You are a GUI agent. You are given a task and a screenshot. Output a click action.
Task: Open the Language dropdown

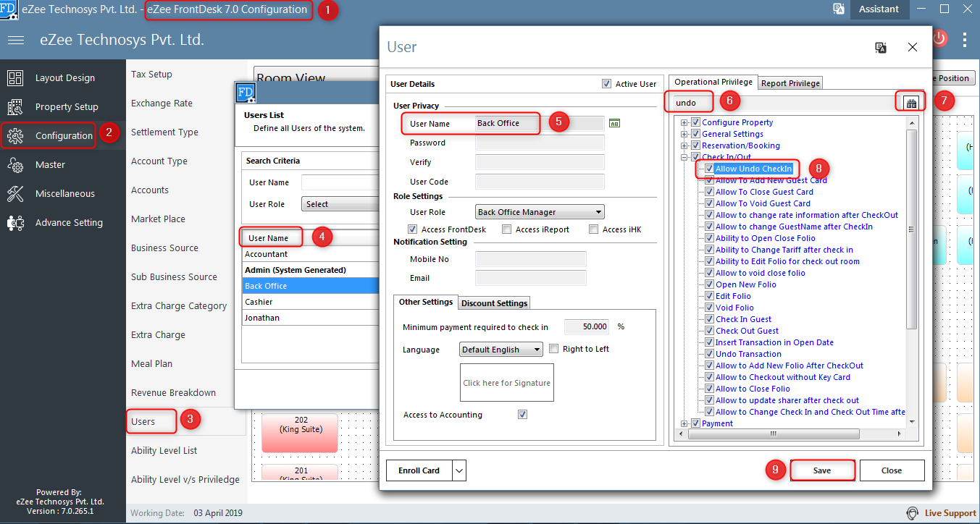click(501, 350)
